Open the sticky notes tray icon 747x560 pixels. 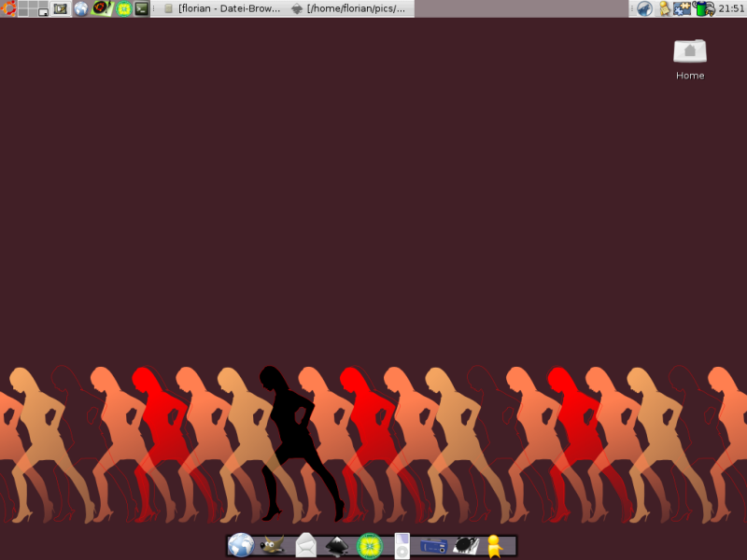(x=664, y=8)
